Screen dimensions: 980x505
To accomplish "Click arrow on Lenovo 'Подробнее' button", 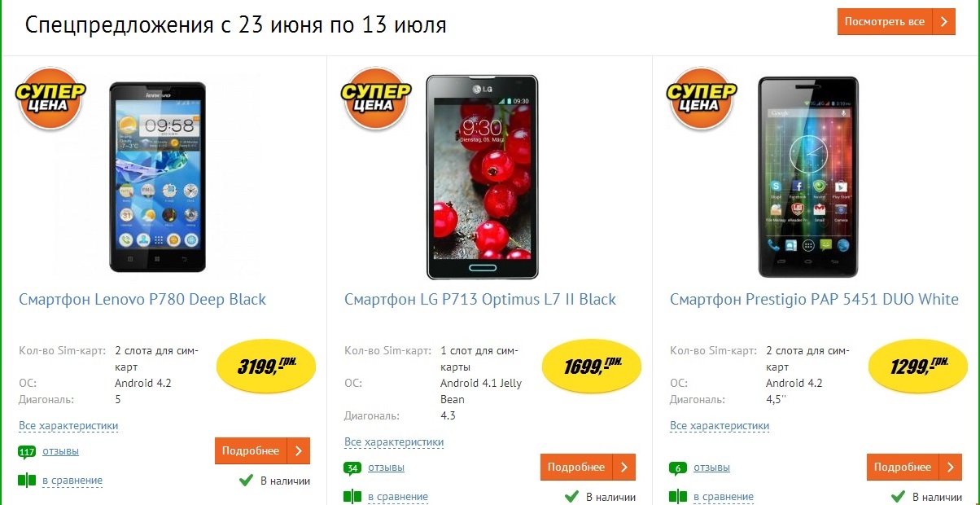I will [299, 451].
